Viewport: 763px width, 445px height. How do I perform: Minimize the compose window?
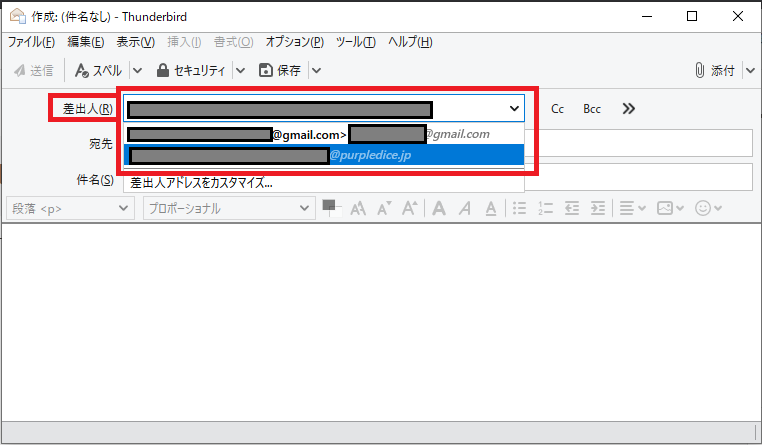[647, 17]
